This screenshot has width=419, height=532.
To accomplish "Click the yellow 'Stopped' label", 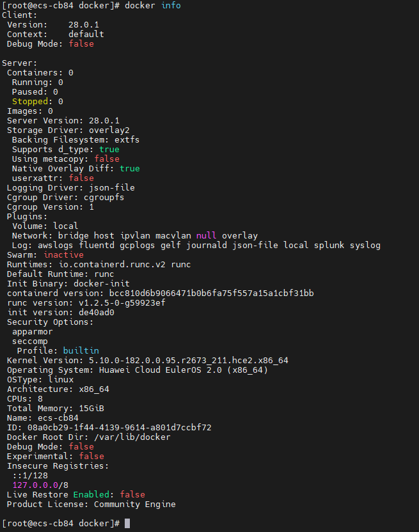I will pos(30,102).
